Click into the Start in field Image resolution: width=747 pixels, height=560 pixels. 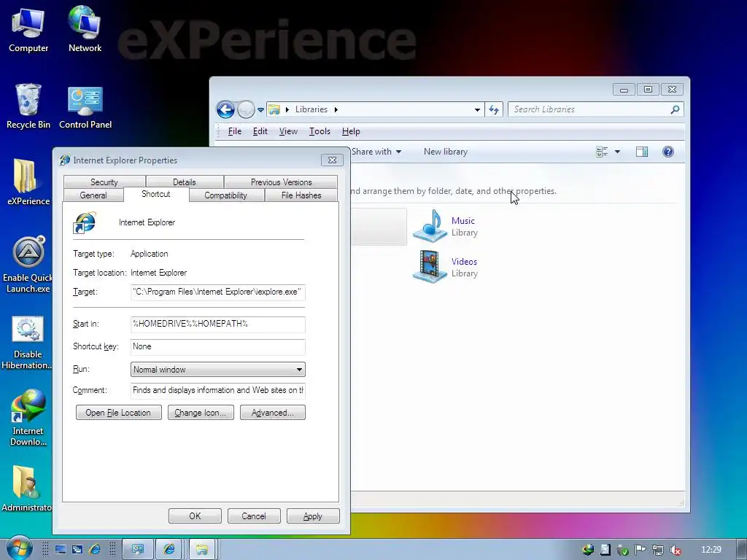[217, 324]
